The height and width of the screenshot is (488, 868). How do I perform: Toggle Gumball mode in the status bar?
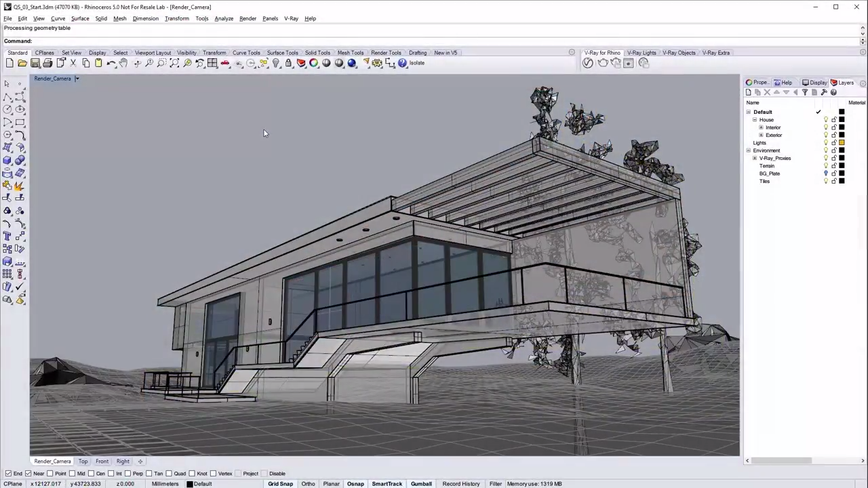coord(421,483)
